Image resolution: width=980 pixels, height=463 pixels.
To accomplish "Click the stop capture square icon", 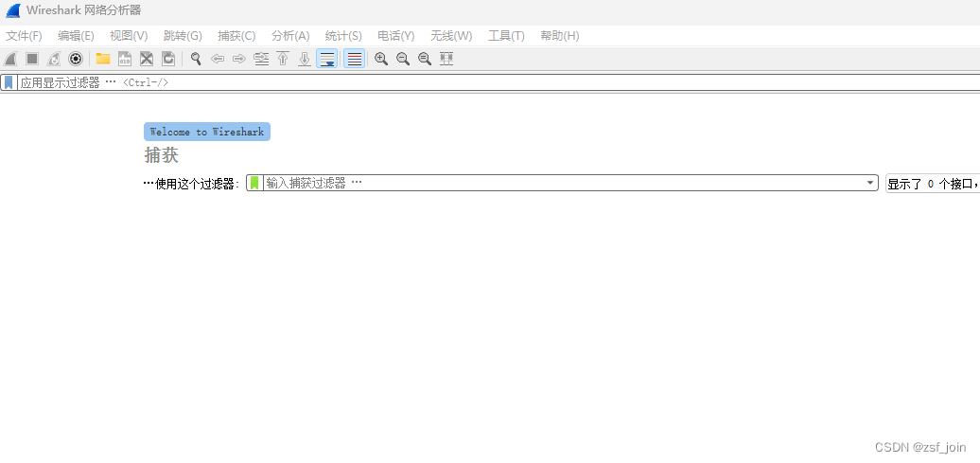I will 32,59.
